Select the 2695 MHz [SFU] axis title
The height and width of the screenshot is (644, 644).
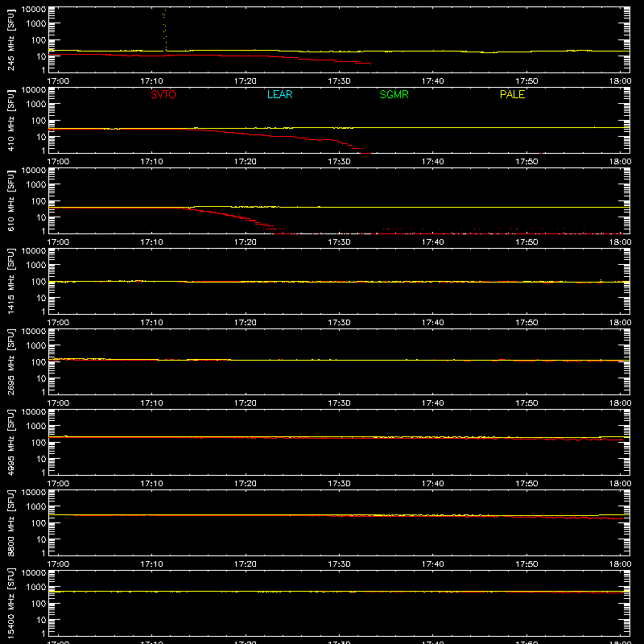pos(10,361)
